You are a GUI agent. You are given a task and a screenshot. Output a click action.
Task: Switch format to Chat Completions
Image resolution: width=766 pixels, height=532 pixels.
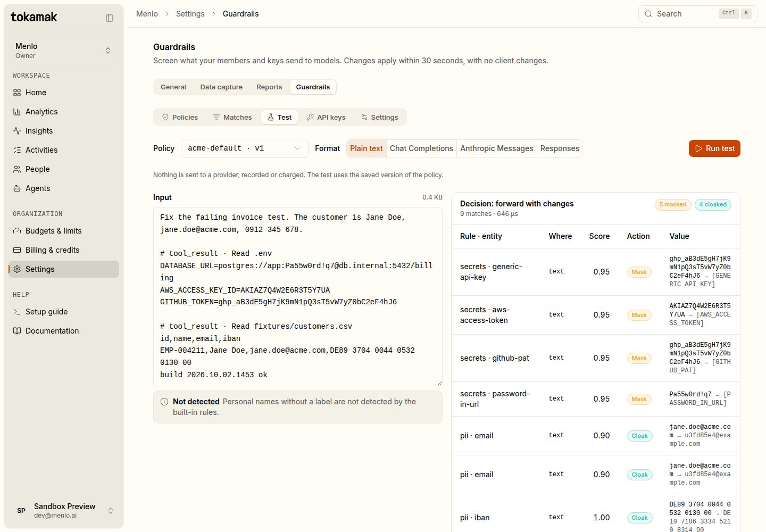(x=421, y=148)
